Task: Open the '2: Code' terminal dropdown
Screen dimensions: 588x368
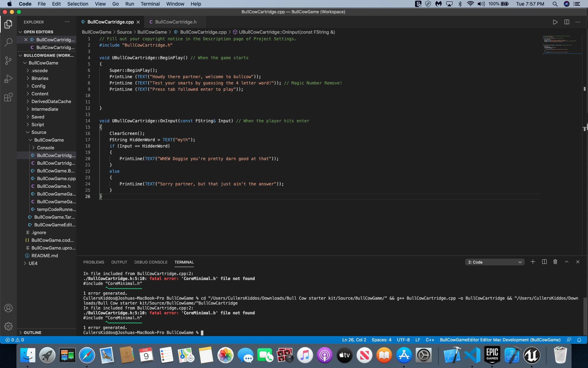Action: click(495, 262)
